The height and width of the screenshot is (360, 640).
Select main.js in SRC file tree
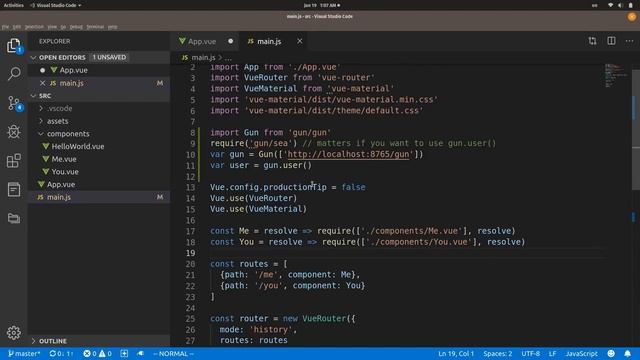coord(59,197)
